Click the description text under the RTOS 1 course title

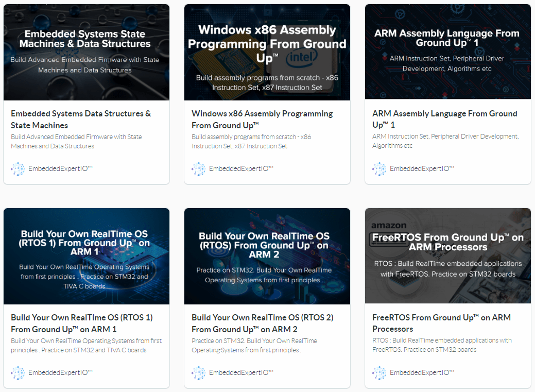point(86,346)
